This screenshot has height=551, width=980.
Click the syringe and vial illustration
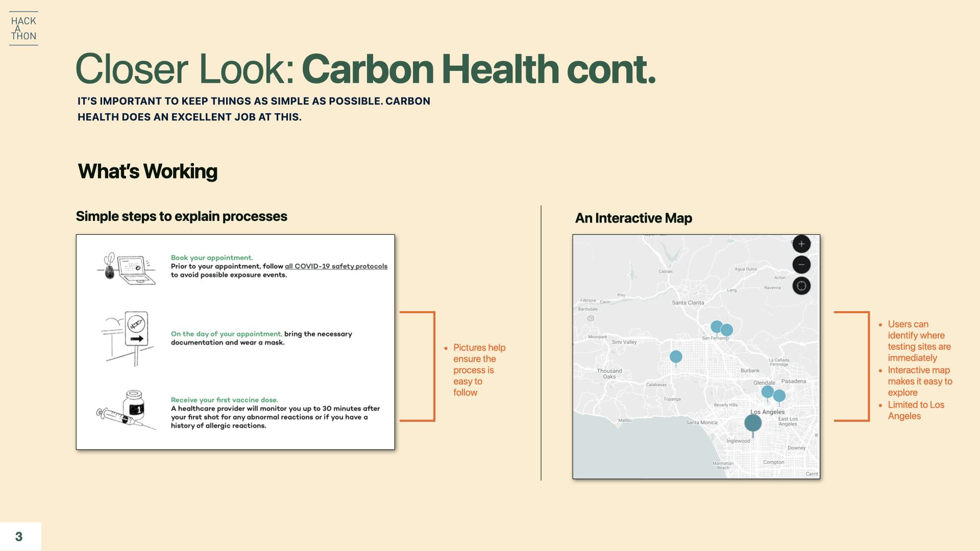pyautogui.click(x=127, y=410)
